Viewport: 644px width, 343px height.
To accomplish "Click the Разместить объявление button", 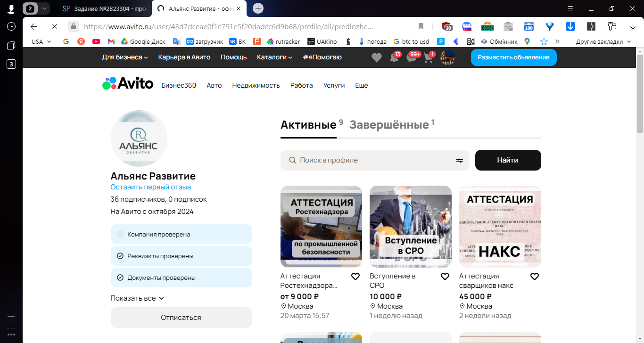I will click(513, 57).
